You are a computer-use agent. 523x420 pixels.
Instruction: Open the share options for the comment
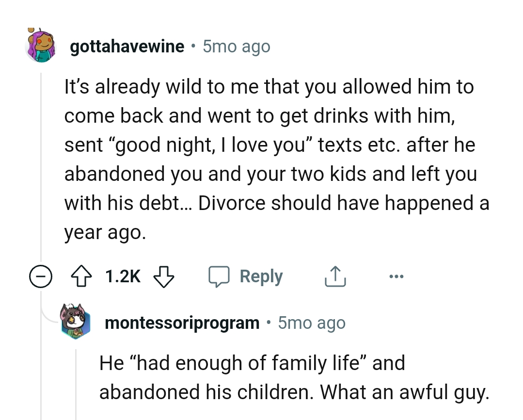coord(334,276)
